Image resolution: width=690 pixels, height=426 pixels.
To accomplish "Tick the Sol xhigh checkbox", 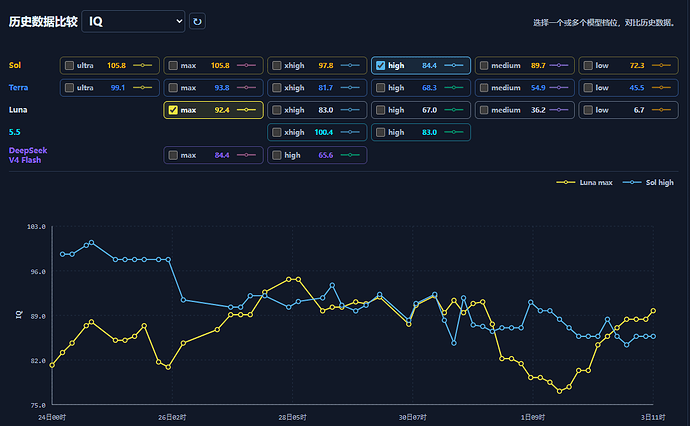I will 276,66.
